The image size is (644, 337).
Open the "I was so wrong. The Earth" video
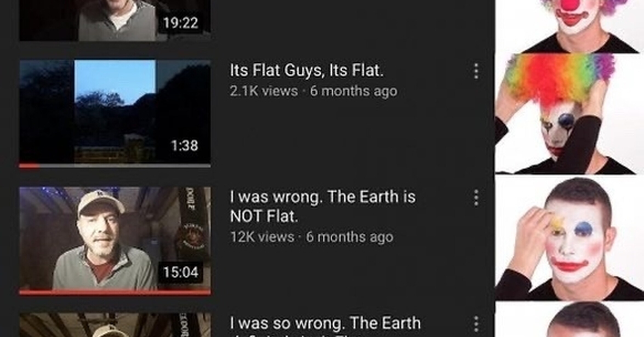[x=325, y=323]
